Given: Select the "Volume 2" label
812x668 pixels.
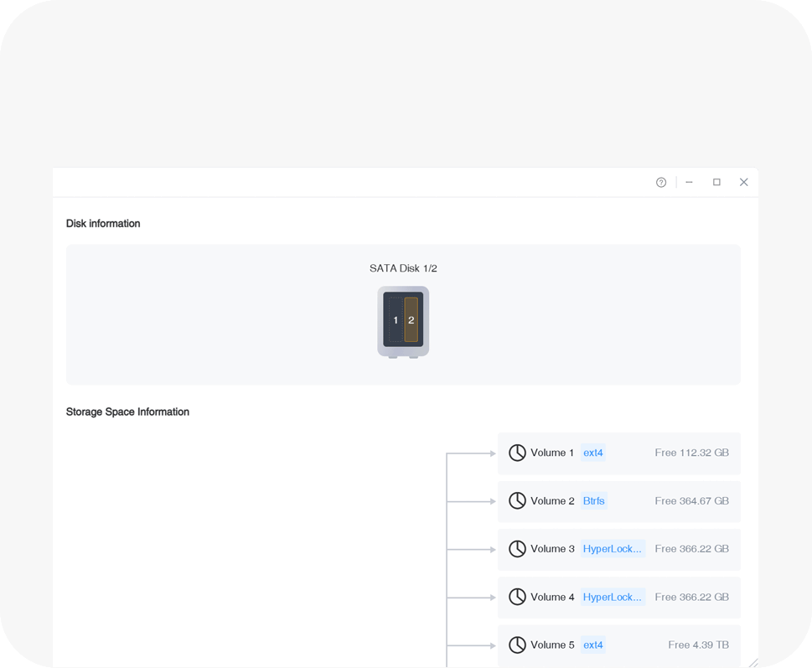Looking at the screenshot, I should click(552, 500).
